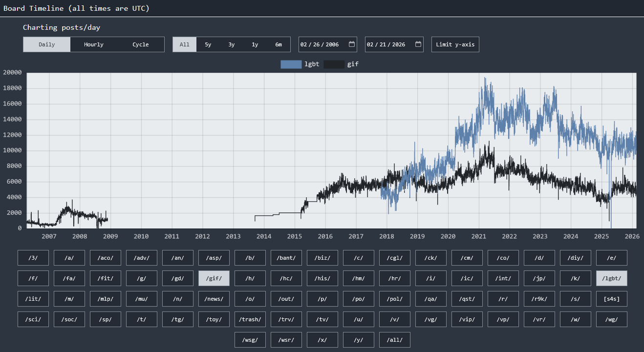Toggle the /co/ board button
644x352 pixels.
503,258
